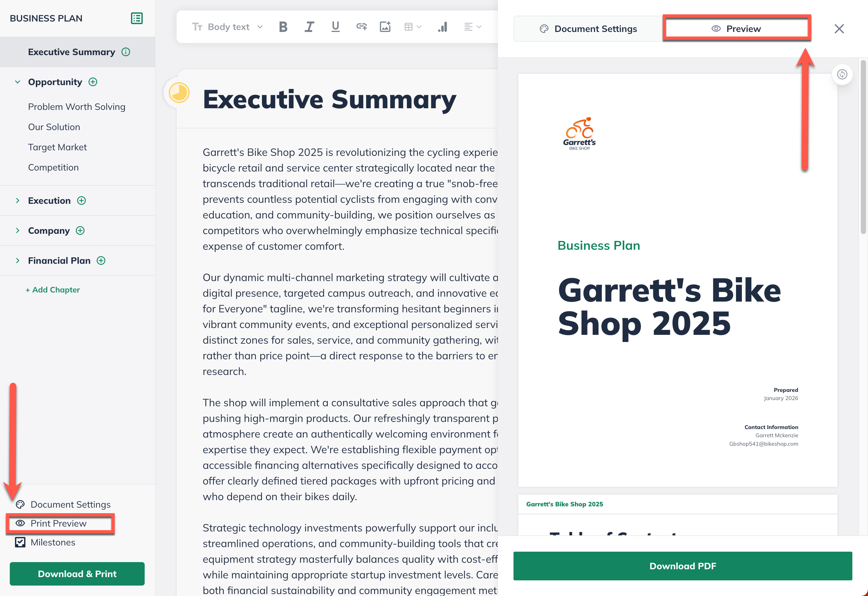Apply italic formatting
The image size is (868, 596).
tap(309, 27)
